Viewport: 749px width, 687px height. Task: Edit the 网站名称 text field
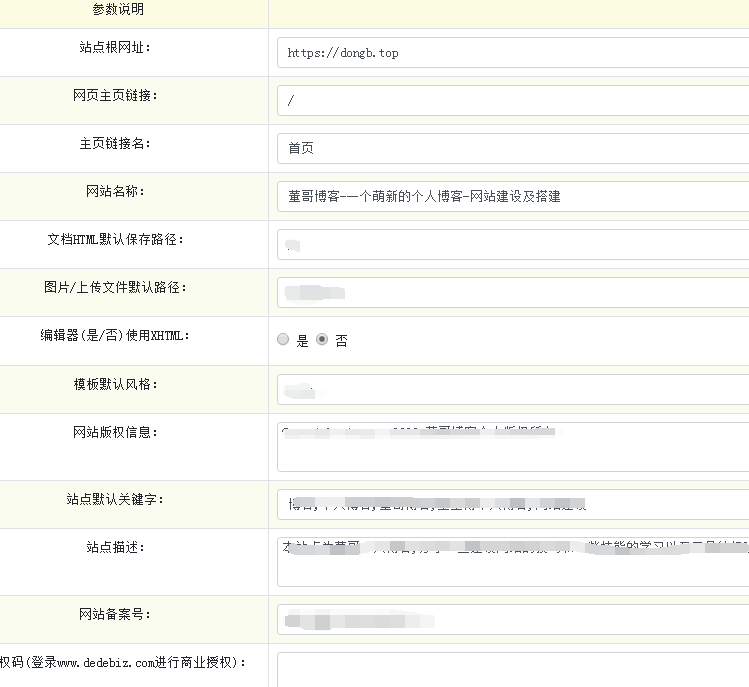pyautogui.click(x=513, y=196)
